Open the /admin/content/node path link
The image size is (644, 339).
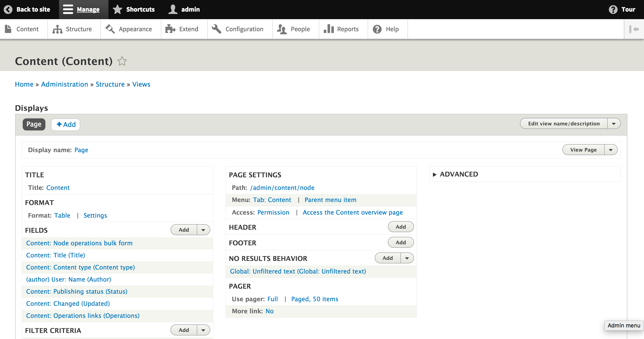282,188
